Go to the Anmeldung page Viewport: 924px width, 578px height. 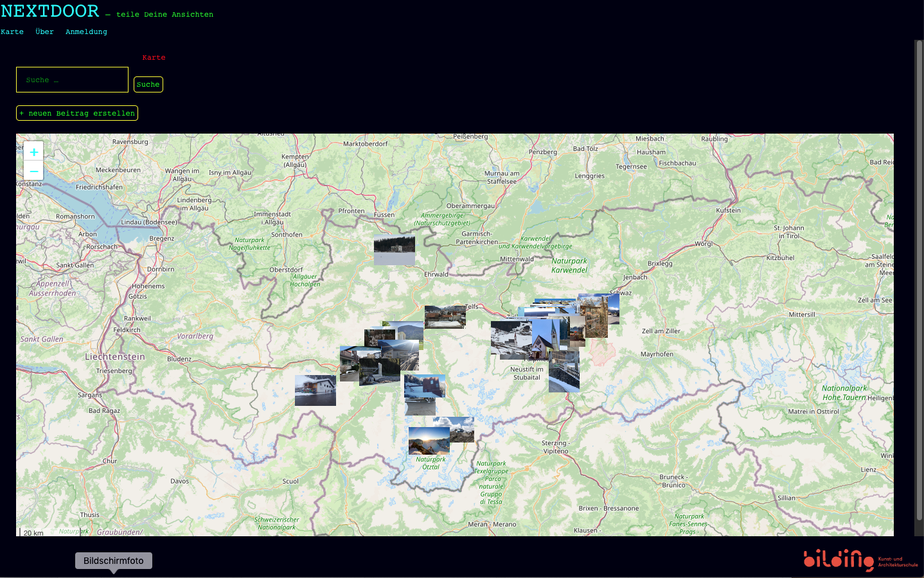coord(86,32)
